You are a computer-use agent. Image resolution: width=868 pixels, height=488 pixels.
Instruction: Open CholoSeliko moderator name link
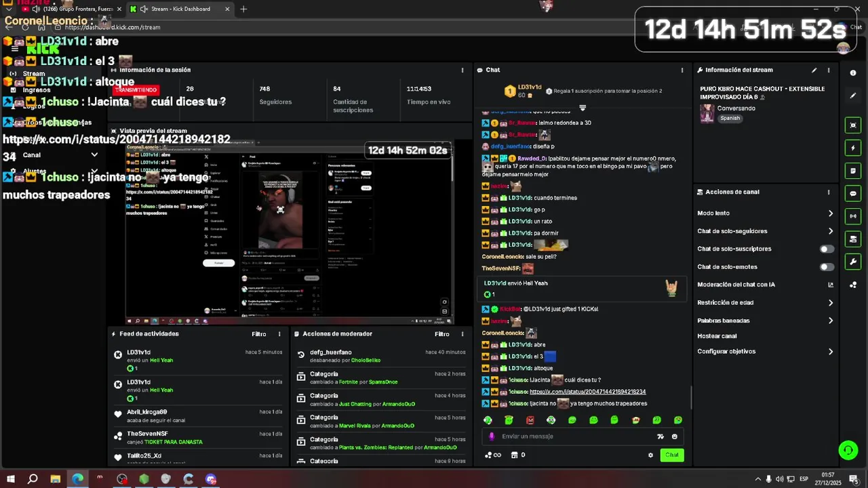(366, 361)
